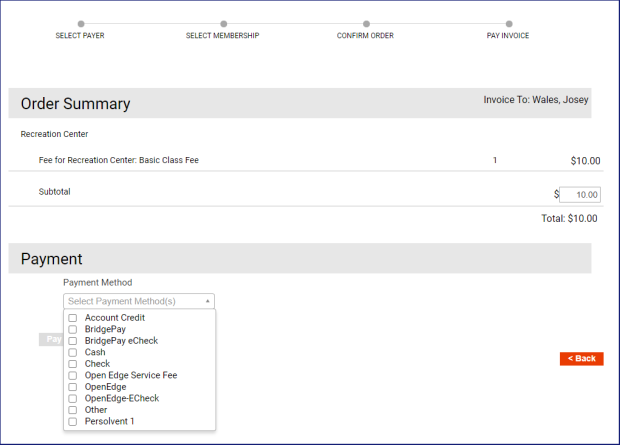Click the payment method dropdown arrow
The width and height of the screenshot is (620, 445).
(x=208, y=301)
